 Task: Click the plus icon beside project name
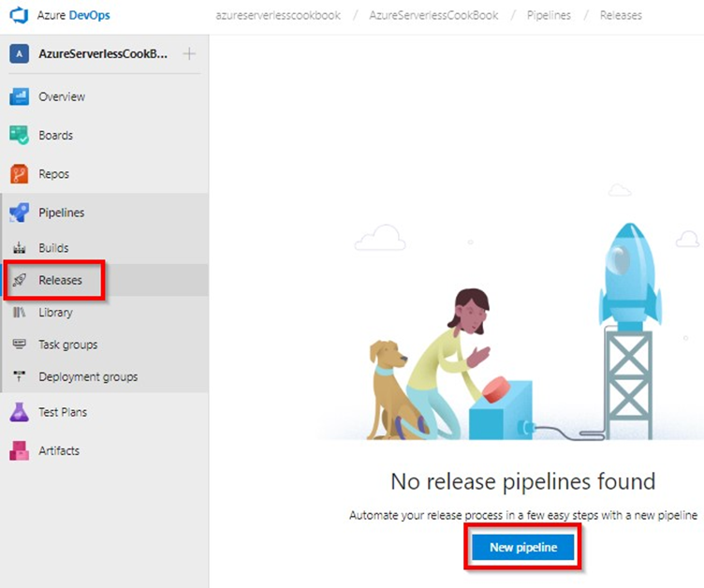(189, 54)
